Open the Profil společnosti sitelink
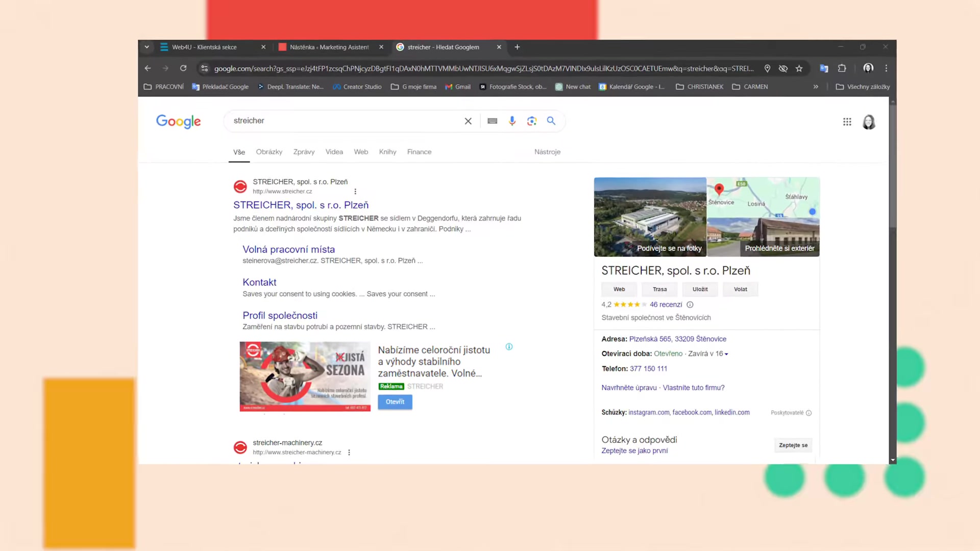 pyautogui.click(x=280, y=315)
